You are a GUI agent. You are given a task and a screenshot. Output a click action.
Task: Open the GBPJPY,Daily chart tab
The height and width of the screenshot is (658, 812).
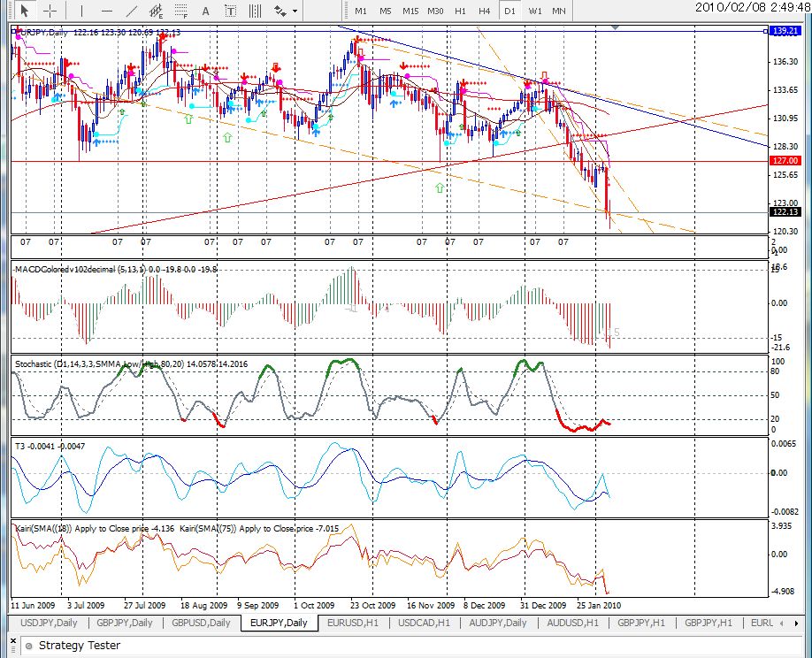125,623
